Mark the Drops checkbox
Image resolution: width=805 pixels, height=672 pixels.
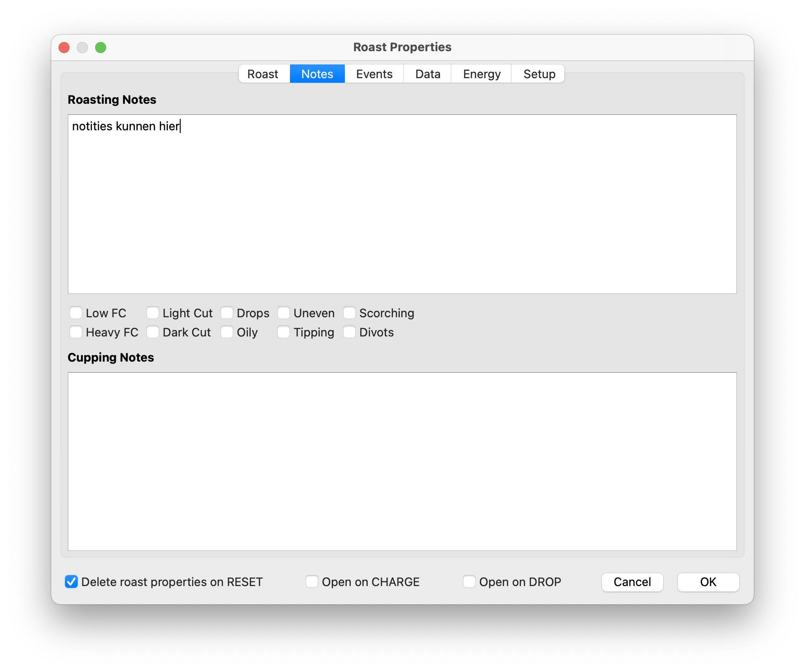tap(227, 313)
